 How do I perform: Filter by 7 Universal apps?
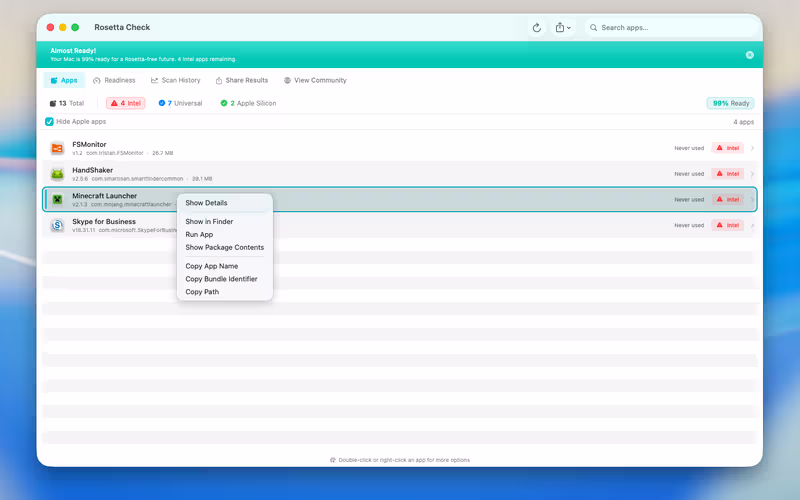tap(180, 103)
